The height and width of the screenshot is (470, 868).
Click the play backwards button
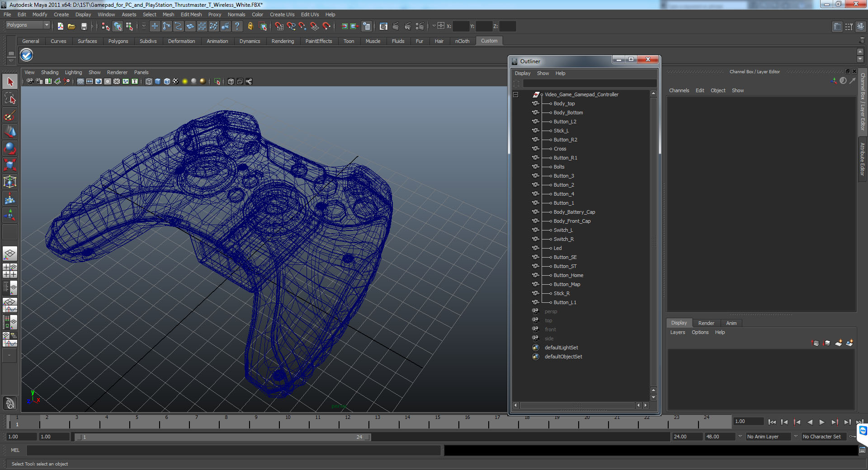point(810,422)
